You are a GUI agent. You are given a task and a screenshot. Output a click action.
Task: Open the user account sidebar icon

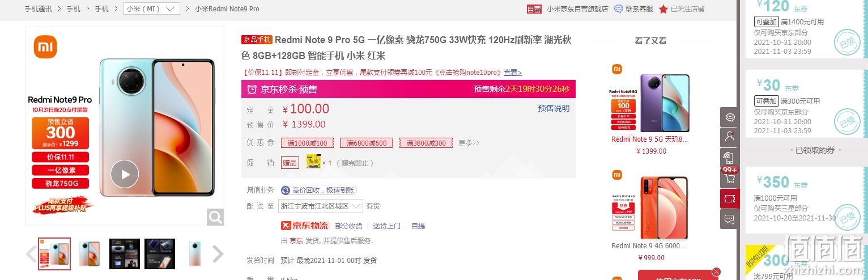pyautogui.click(x=729, y=137)
